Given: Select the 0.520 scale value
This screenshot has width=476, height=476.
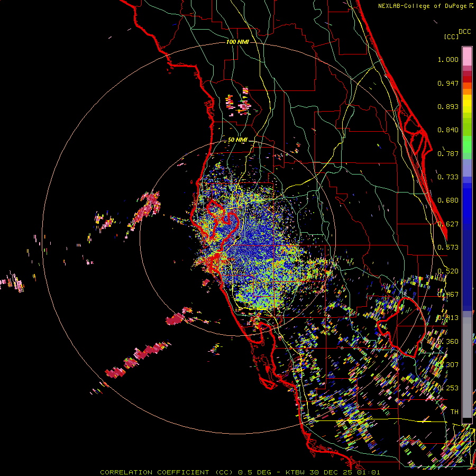Looking at the screenshot, I should pyautogui.click(x=448, y=271).
